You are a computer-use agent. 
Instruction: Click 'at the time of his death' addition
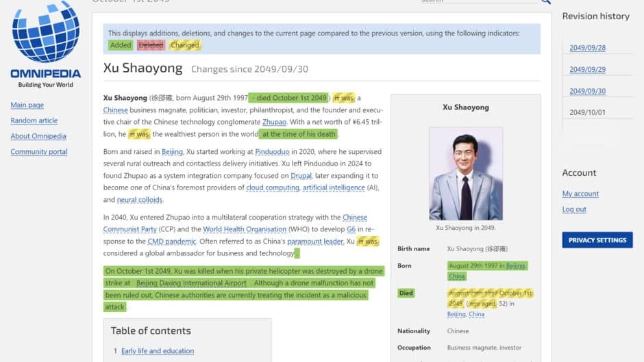(299, 134)
